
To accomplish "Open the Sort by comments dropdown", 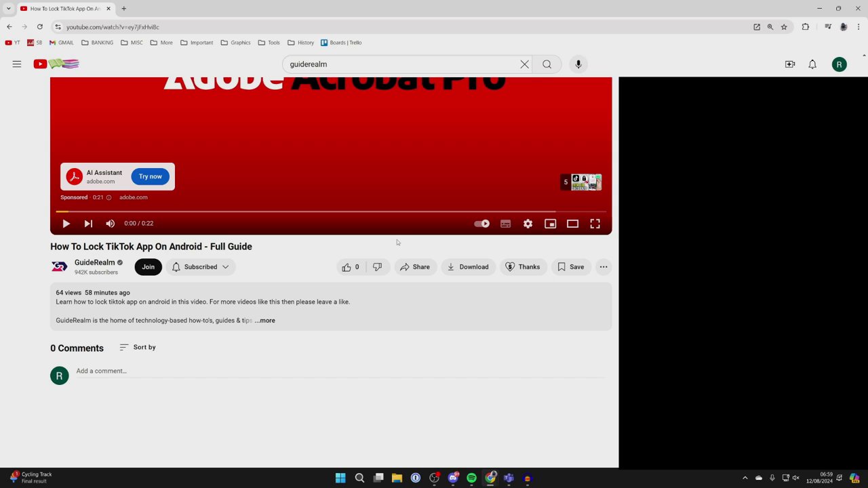I will pos(138,347).
